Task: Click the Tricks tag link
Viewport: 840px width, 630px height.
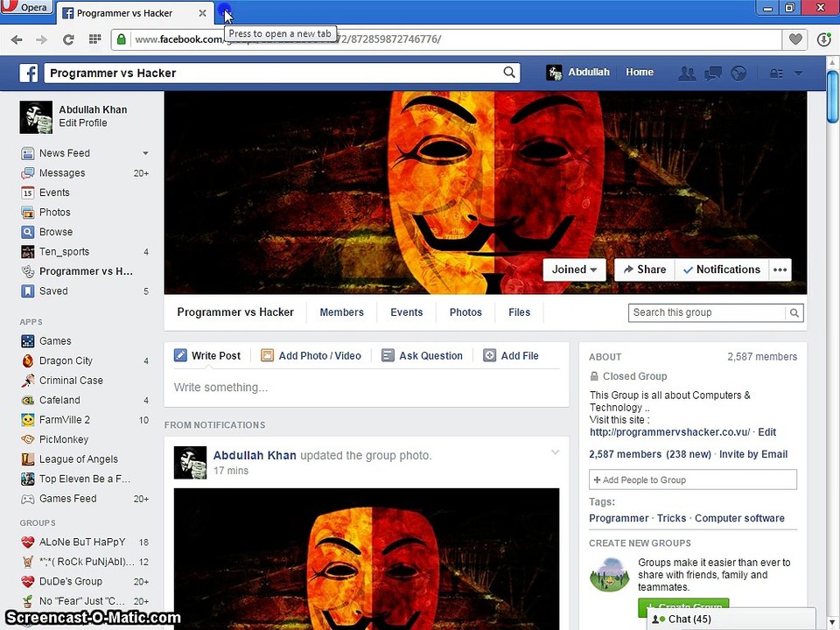Action: point(671,518)
